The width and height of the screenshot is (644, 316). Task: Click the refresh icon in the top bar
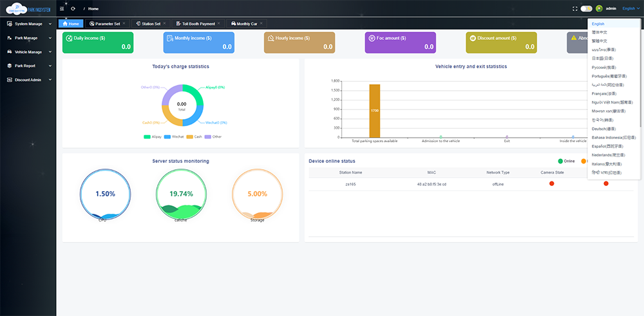pyautogui.click(x=73, y=8)
